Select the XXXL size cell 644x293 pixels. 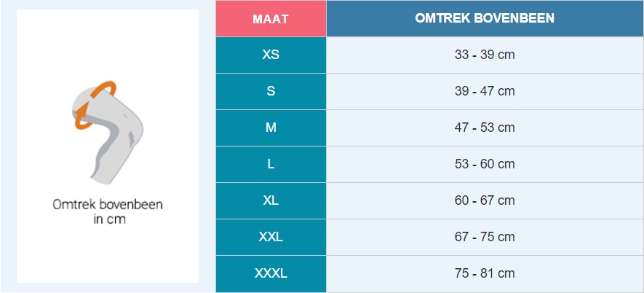(271, 274)
